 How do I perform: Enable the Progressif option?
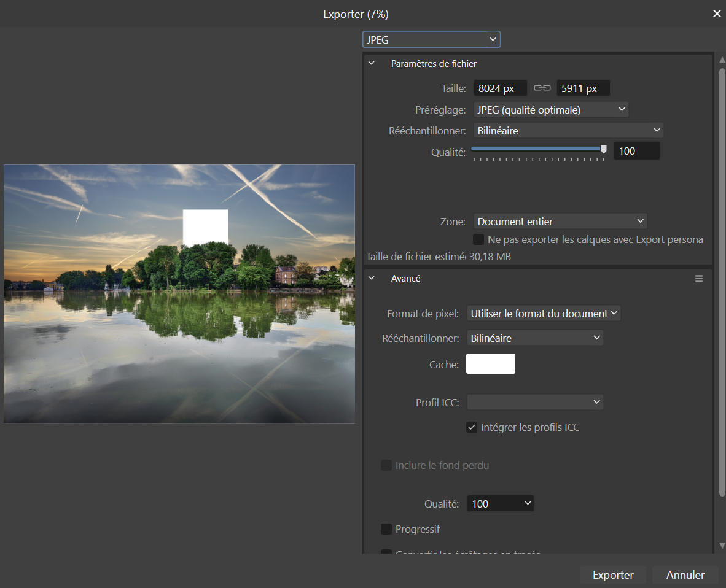[x=386, y=528]
